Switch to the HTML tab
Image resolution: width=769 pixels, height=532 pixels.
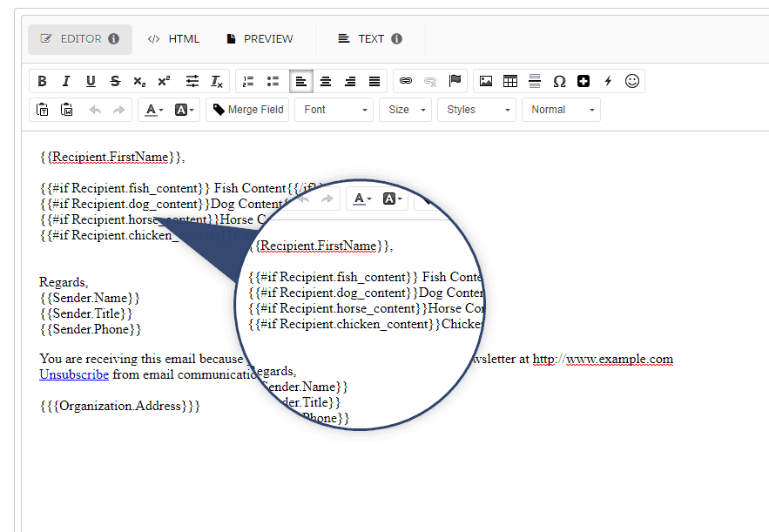174,39
